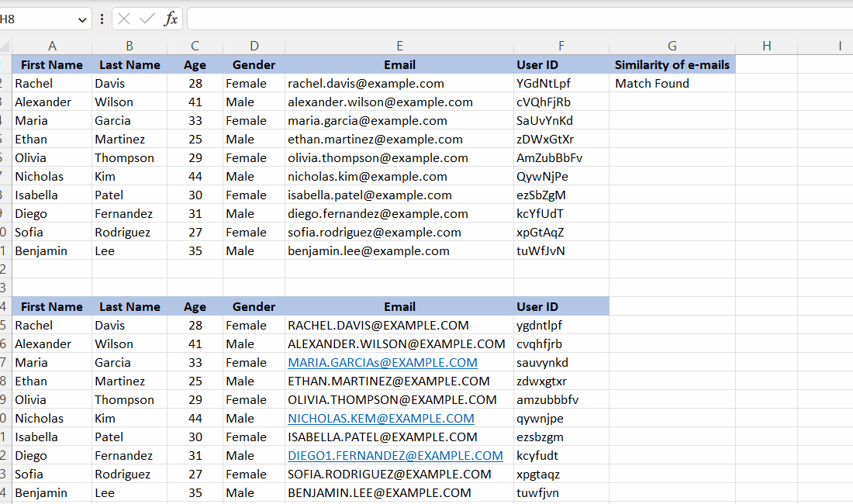The width and height of the screenshot is (853, 504).
Task: Click the Cancel (X) icon beside the formula bar
Action: 126,19
